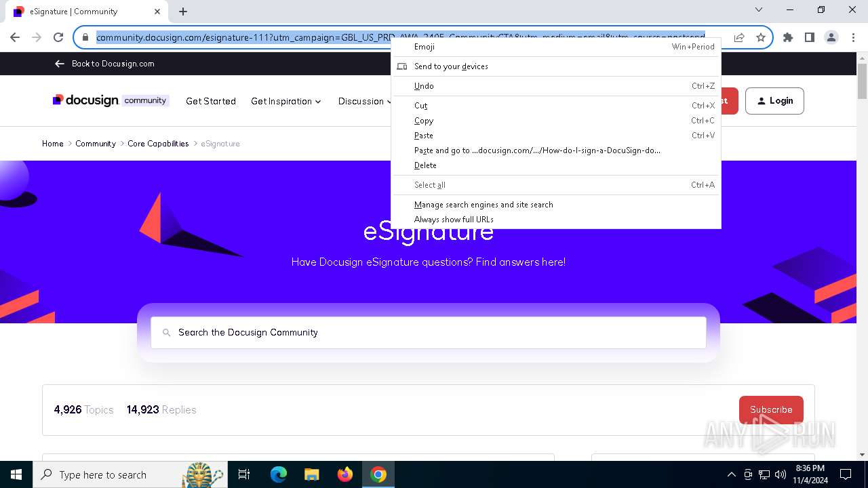Go back in browser history

point(15,37)
